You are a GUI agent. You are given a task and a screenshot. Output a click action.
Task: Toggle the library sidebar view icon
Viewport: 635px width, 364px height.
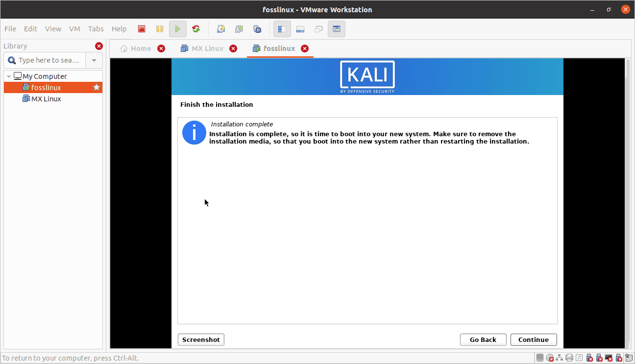tap(282, 29)
